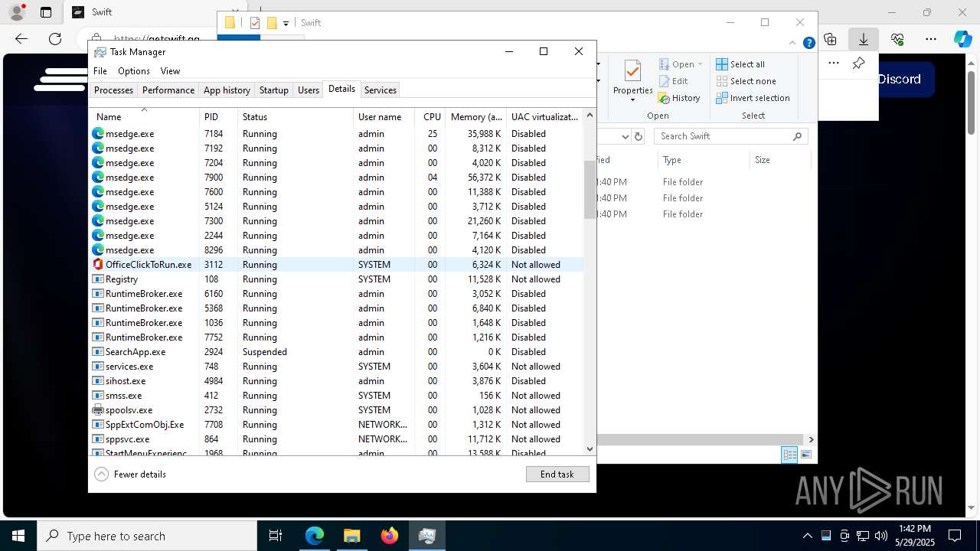Screen dimensions: 980x551
Task: Click the End task button
Action: click(557, 474)
